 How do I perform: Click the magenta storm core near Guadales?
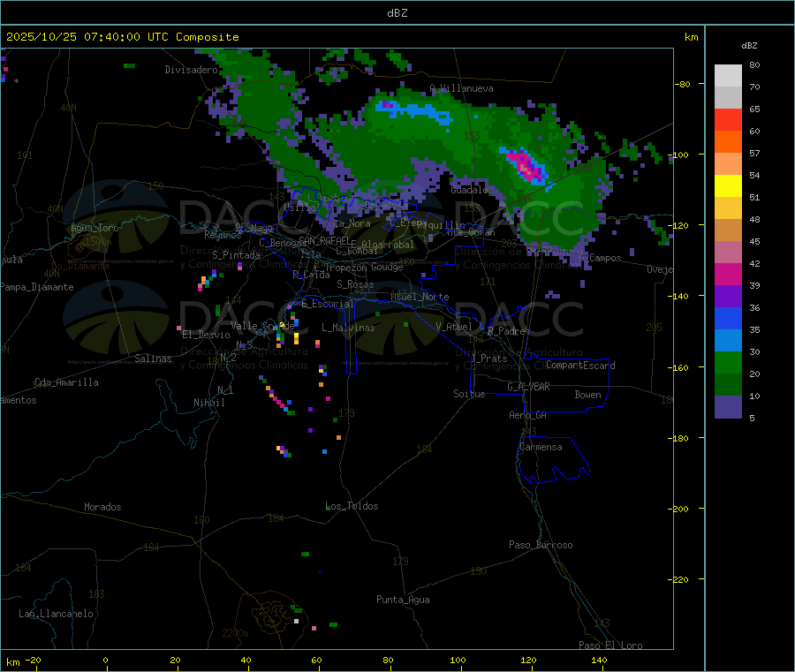tap(527, 165)
